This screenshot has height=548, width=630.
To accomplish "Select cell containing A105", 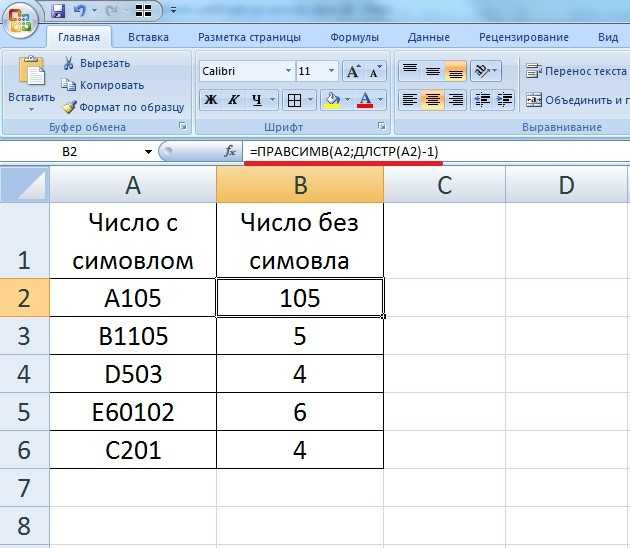I will (133, 298).
